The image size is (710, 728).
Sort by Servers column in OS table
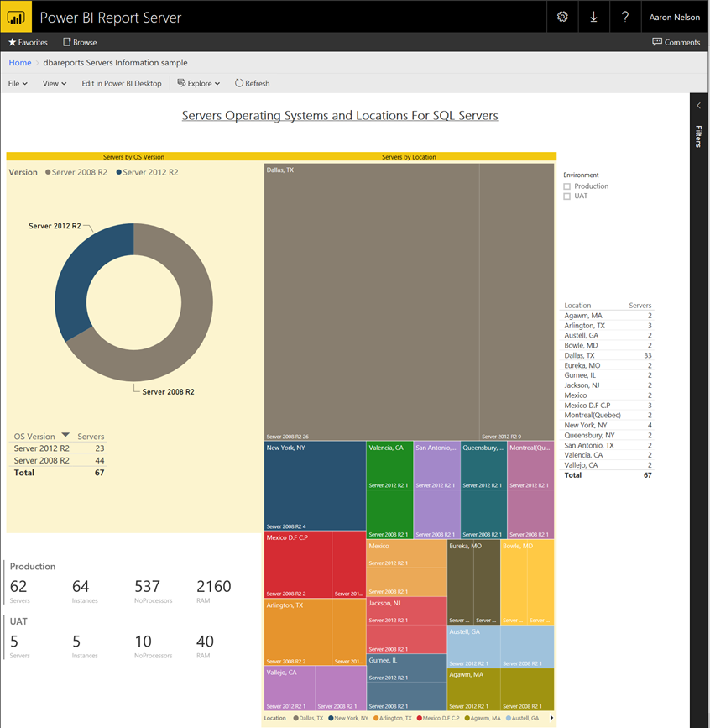click(91, 437)
